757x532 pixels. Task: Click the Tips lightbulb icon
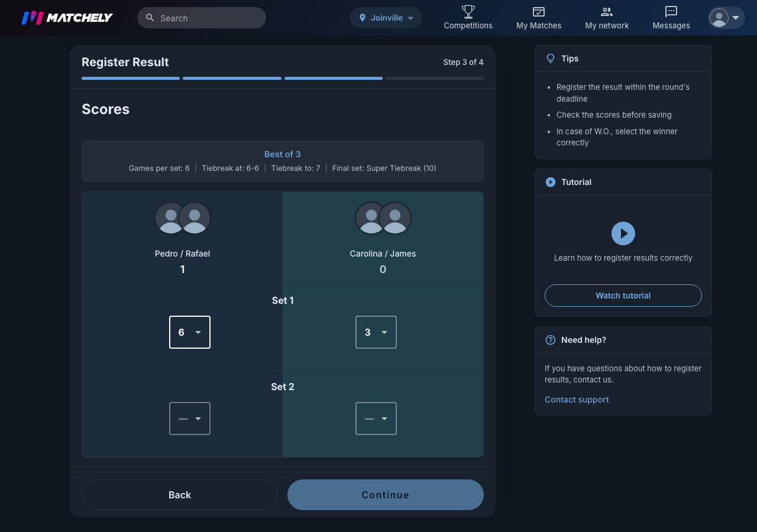pos(551,59)
